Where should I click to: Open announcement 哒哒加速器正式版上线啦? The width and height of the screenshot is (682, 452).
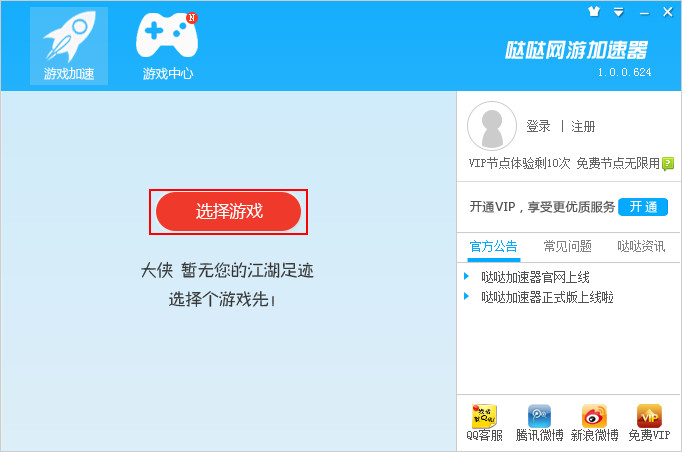[547, 297]
